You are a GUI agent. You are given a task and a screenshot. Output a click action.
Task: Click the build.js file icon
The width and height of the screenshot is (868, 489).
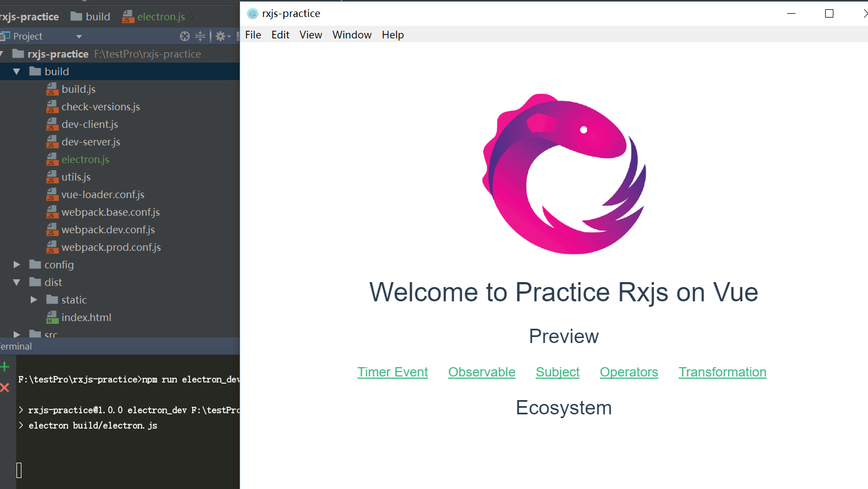pyautogui.click(x=52, y=89)
